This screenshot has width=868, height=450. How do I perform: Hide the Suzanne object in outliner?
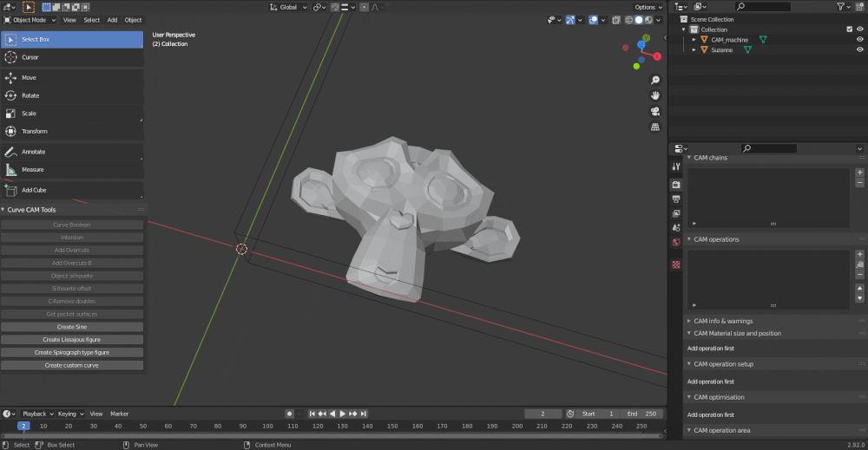pos(860,50)
